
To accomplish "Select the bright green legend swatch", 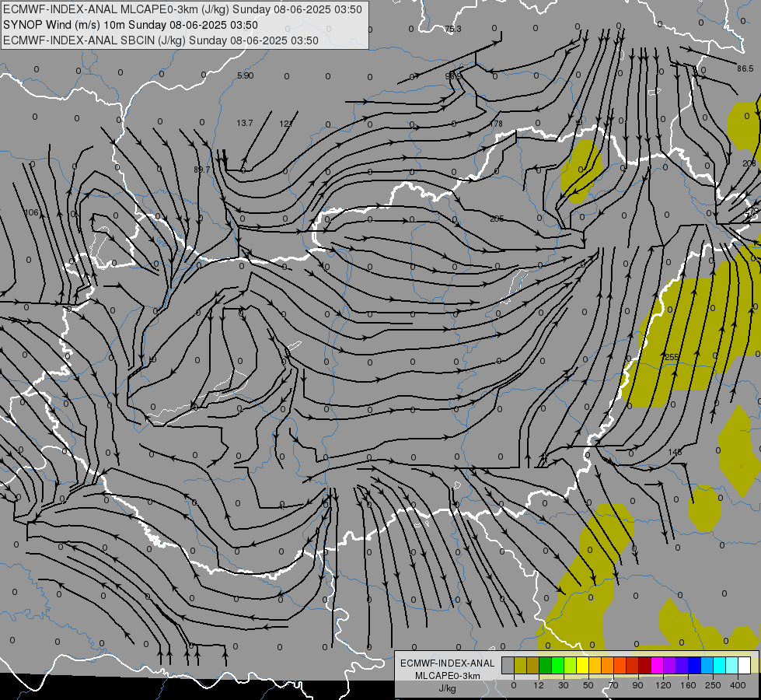I will pos(557,665).
